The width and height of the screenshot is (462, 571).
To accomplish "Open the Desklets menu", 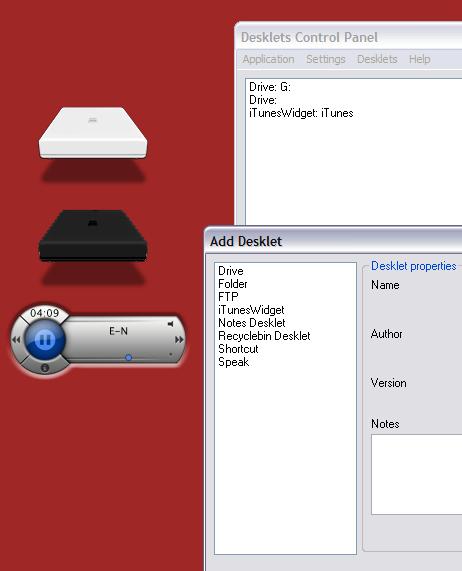I will click(377, 59).
